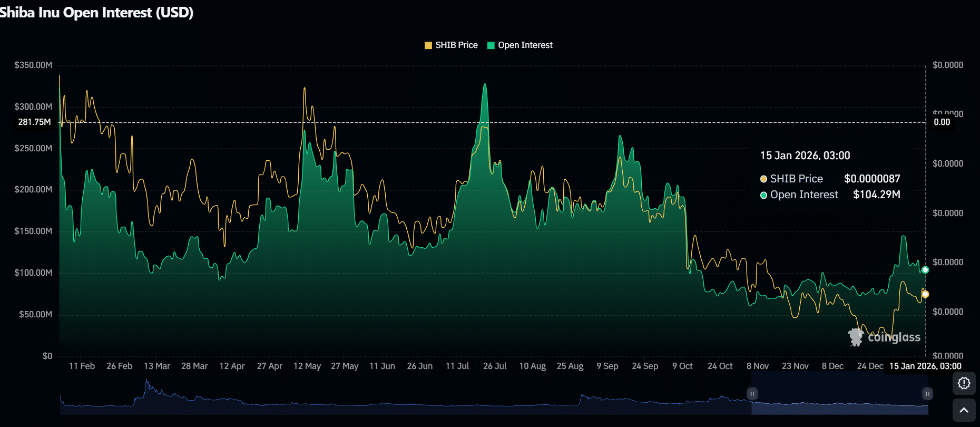Click the 26 Jul date axis label
Screen dimensions: 980x427
pyautogui.click(x=495, y=366)
